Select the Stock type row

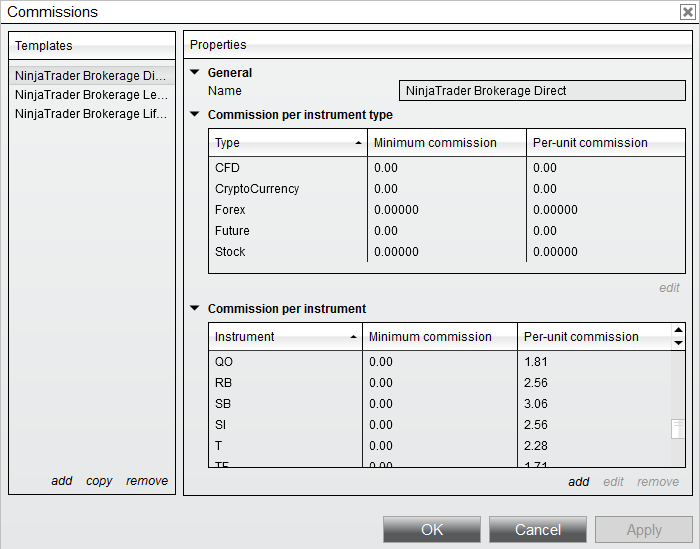tap(446, 252)
